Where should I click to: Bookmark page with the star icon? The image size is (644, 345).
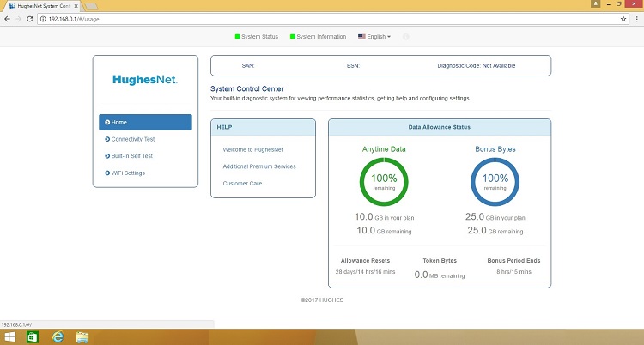[623, 19]
